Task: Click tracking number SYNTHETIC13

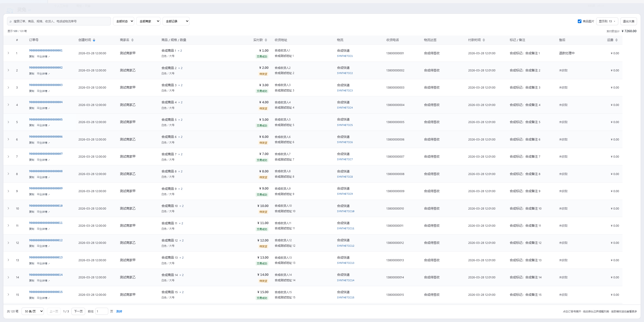Action: click(x=346, y=263)
